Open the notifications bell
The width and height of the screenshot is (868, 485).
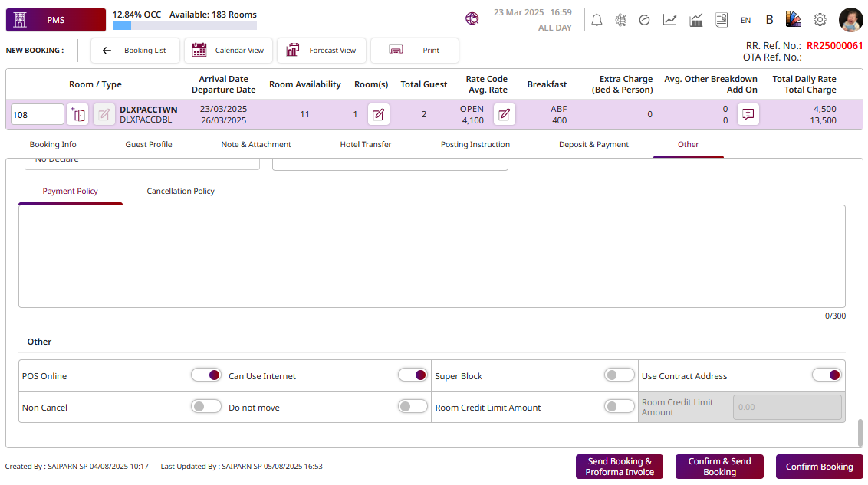tap(597, 20)
